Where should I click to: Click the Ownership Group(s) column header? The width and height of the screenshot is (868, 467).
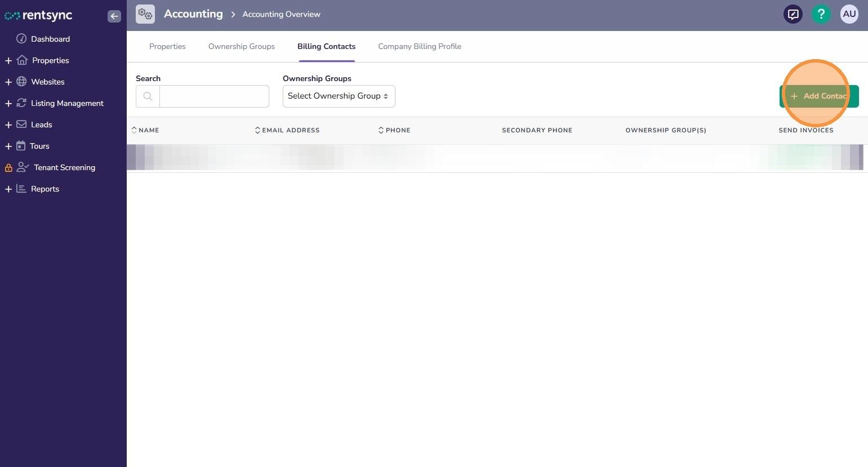pyautogui.click(x=666, y=130)
